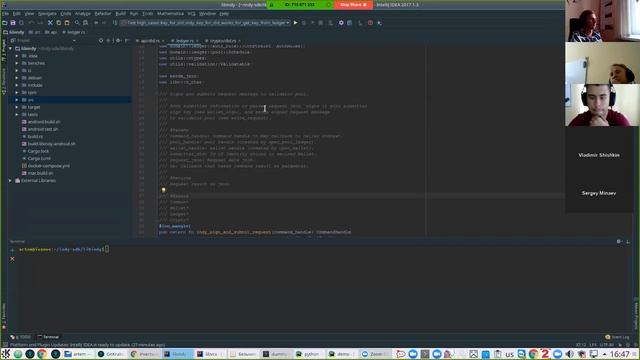Open the Refactor menu
This screenshot has width=640, height=360.
[x=103, y=13]
